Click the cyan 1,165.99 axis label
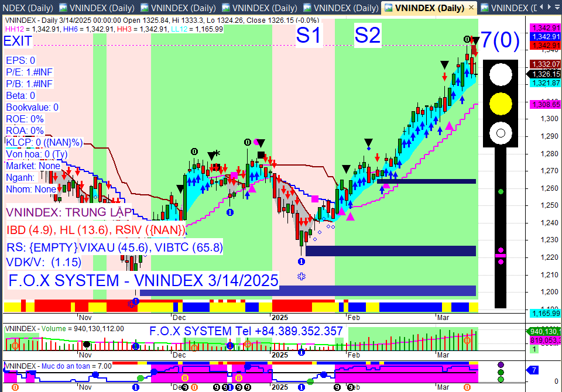The height and width of the screenshot is (392, 562). point(546,313)
